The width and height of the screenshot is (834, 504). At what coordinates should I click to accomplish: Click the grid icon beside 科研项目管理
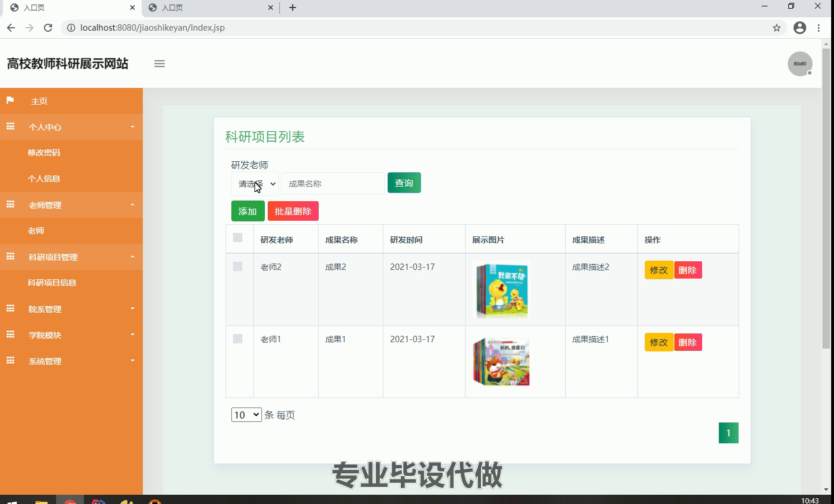click(x=10, y=256)
